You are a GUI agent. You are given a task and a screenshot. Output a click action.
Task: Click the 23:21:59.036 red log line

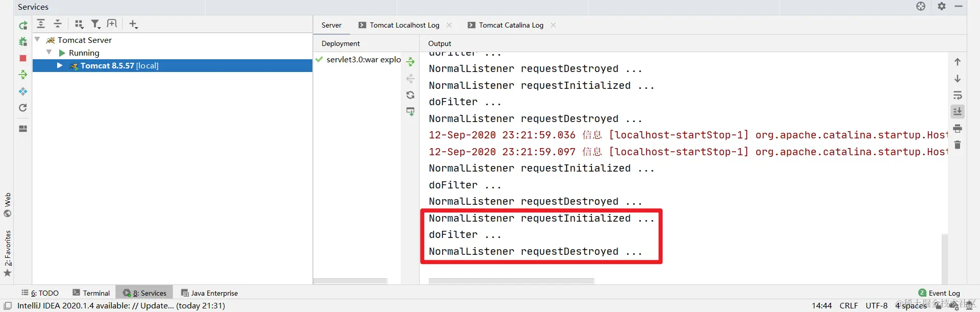(x=688, y=135)
